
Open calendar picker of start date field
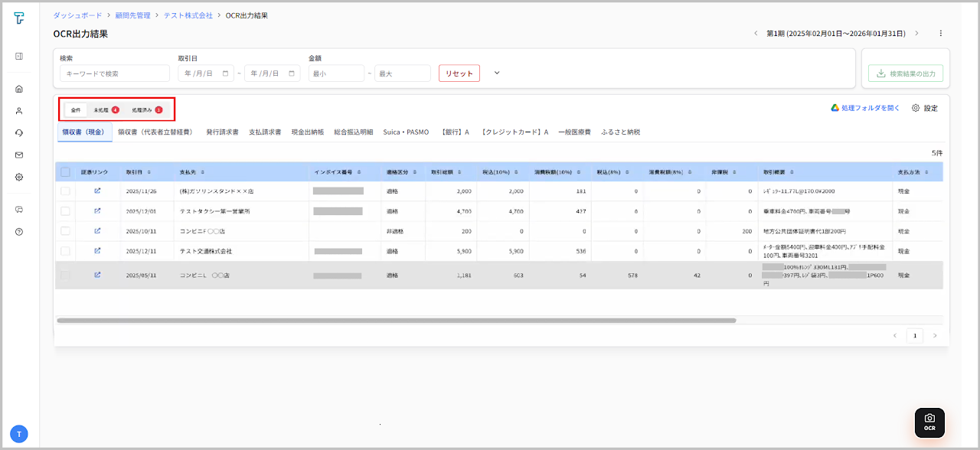pyautogui.click(x=226, y=73)
